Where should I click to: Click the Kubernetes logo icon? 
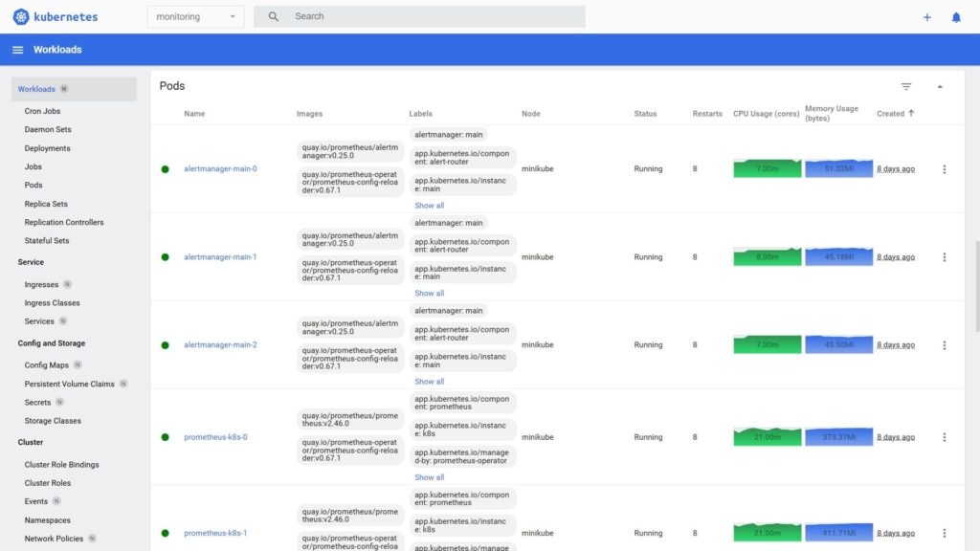point(21,17)
